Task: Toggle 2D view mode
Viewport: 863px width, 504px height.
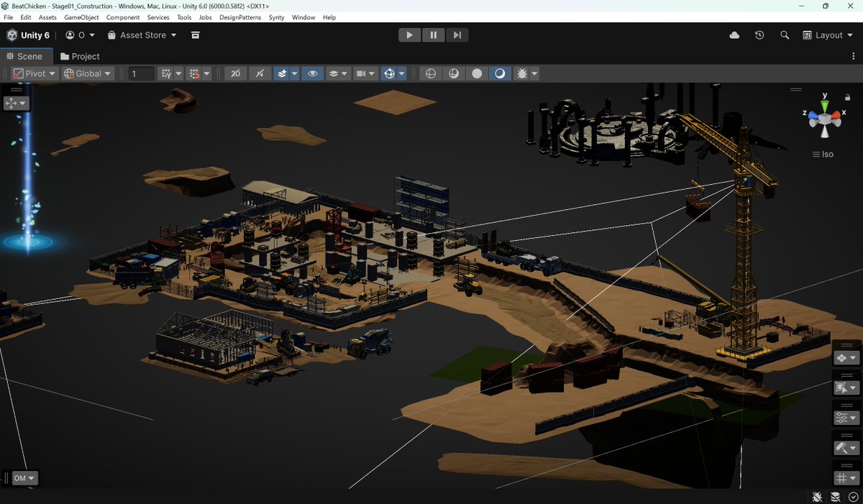Action: (x=235, y=73)
